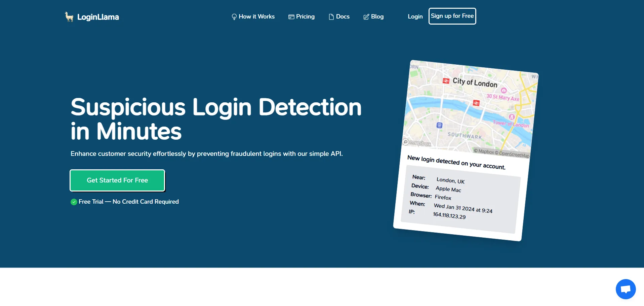Go to the Pricing page

(x=305, y=16)
